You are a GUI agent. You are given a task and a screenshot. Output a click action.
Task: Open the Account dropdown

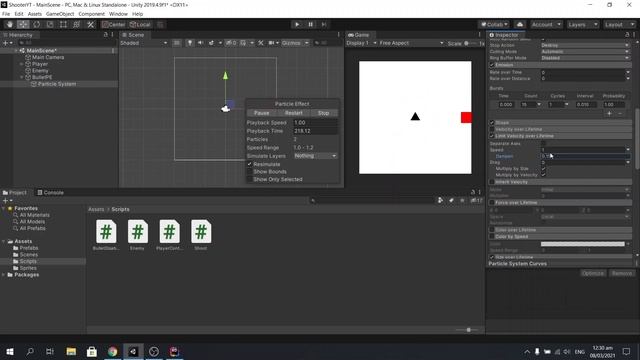pos(546,24)
